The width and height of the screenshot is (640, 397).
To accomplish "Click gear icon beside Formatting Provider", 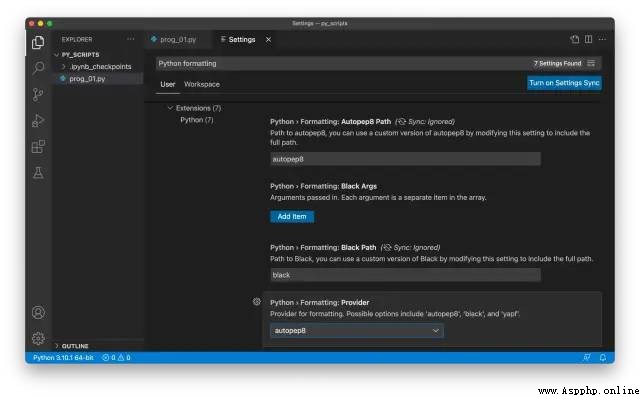I will coord(256,302).
